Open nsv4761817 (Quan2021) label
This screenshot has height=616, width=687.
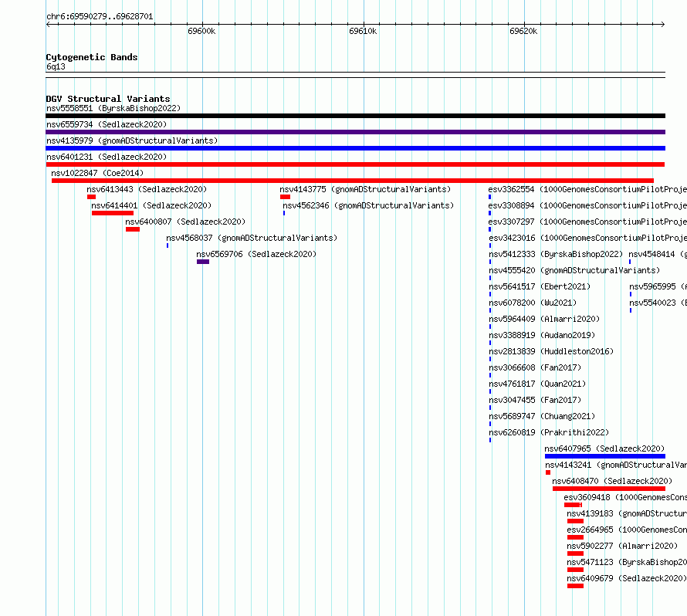pos(537,384)
